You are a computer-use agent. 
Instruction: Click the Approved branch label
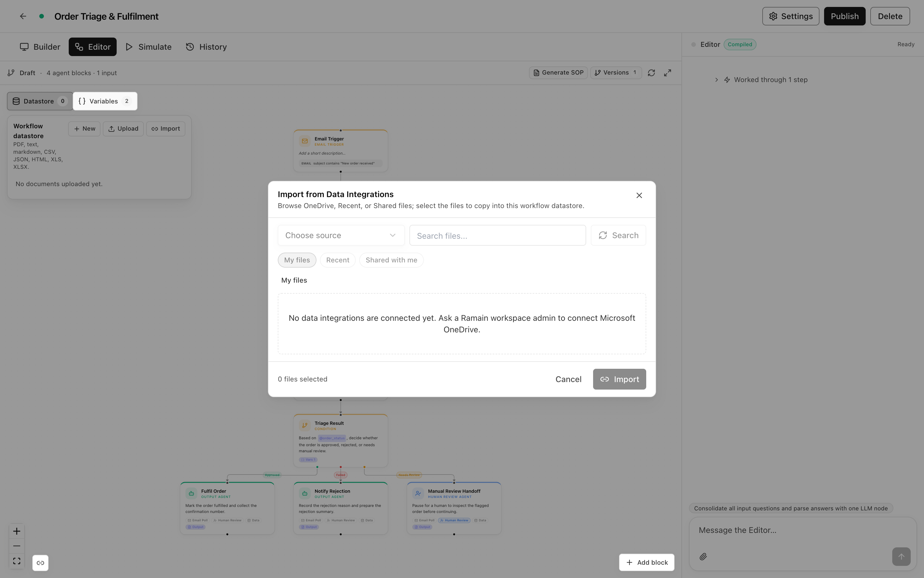tap(272, 475)
